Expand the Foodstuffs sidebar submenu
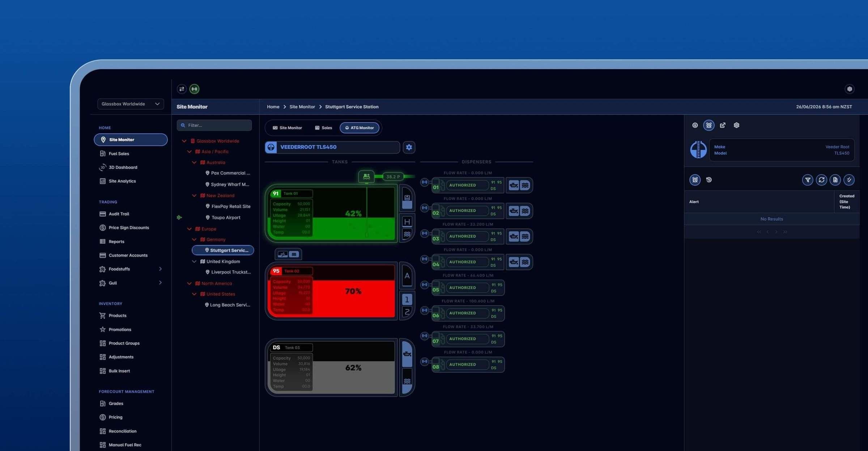868x451 pixels. coord(160,269)
